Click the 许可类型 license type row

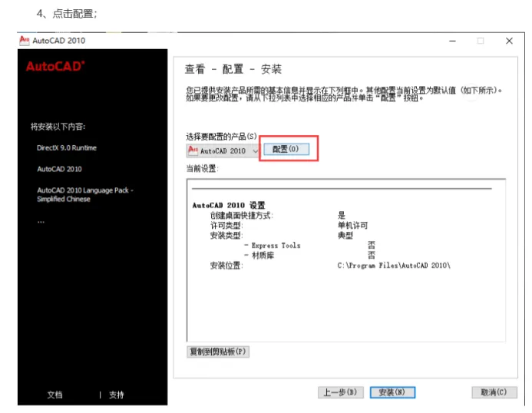289,226
